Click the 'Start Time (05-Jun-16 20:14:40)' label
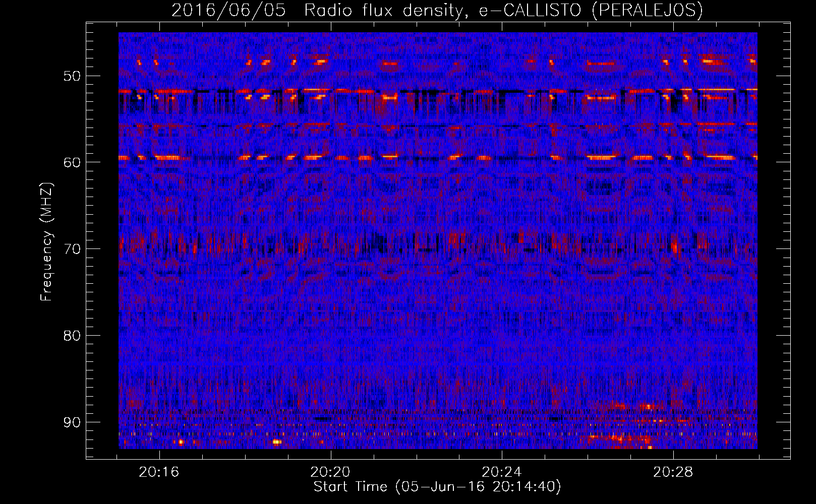 [x=437, y=487]
